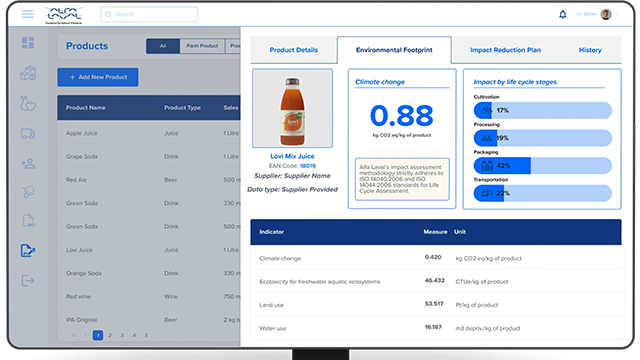Open the fruit products sidebar icon

tap(28, 103)
